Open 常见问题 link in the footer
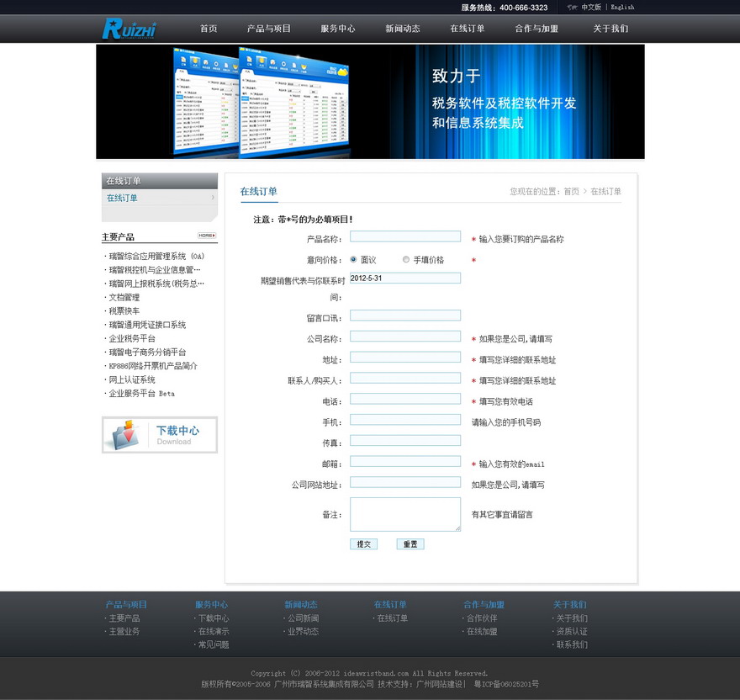Screen dimensions: 740x700 (213, 644)
